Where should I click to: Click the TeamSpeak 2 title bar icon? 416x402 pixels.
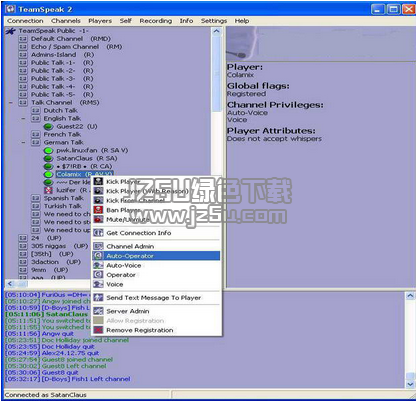[x=10, y=9]
